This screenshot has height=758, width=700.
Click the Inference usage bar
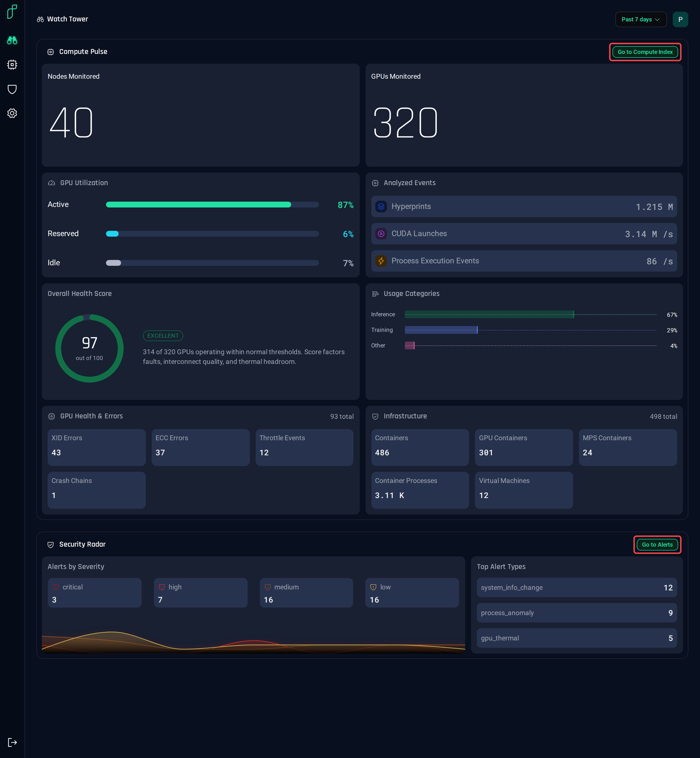(490, 315)
